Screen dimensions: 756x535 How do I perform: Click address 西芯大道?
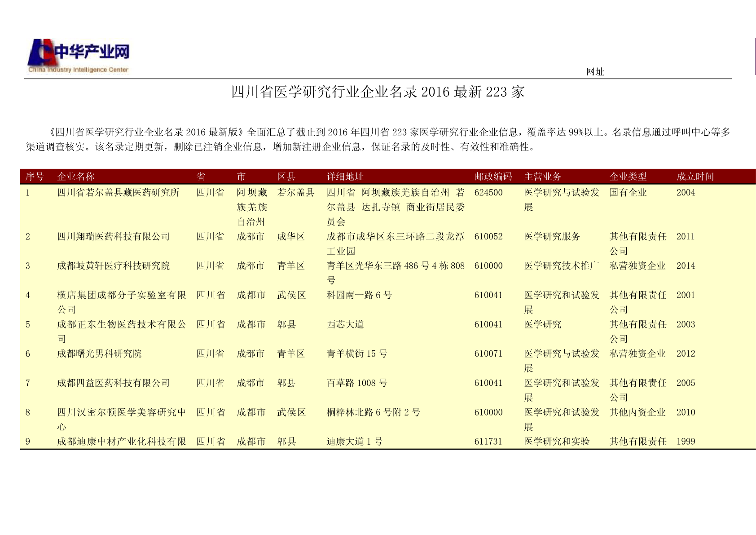[345, 324]
